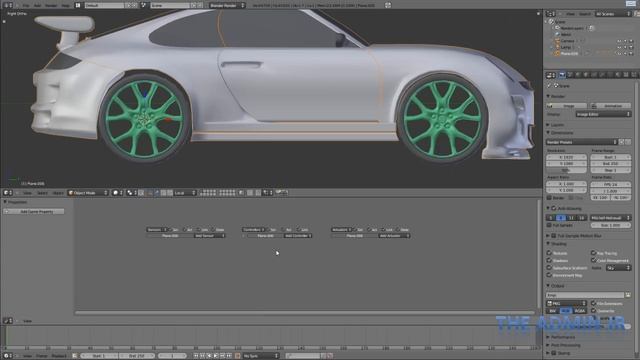Toggle Full Sample checkbox
The height and width of the screenshot is (360, 640).
[549, 225]
